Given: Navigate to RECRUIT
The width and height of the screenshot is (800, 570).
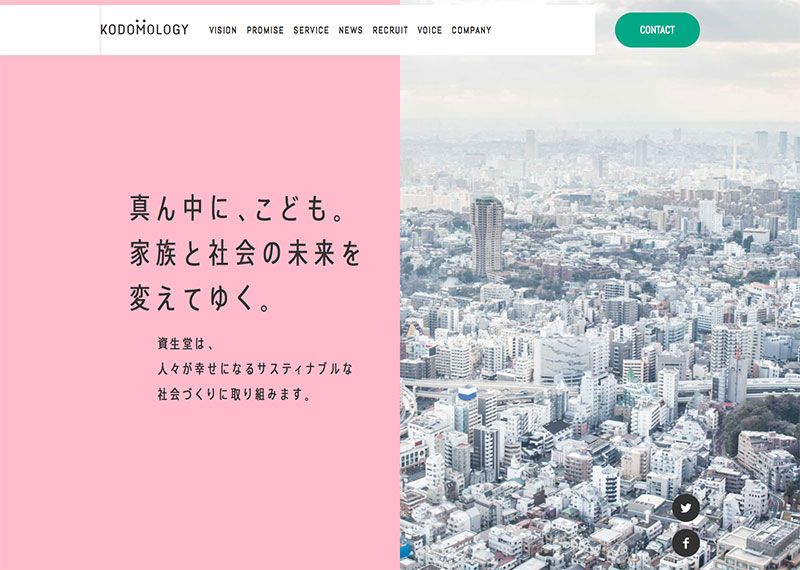Looking at the screenshot, I should coord(390,30).
